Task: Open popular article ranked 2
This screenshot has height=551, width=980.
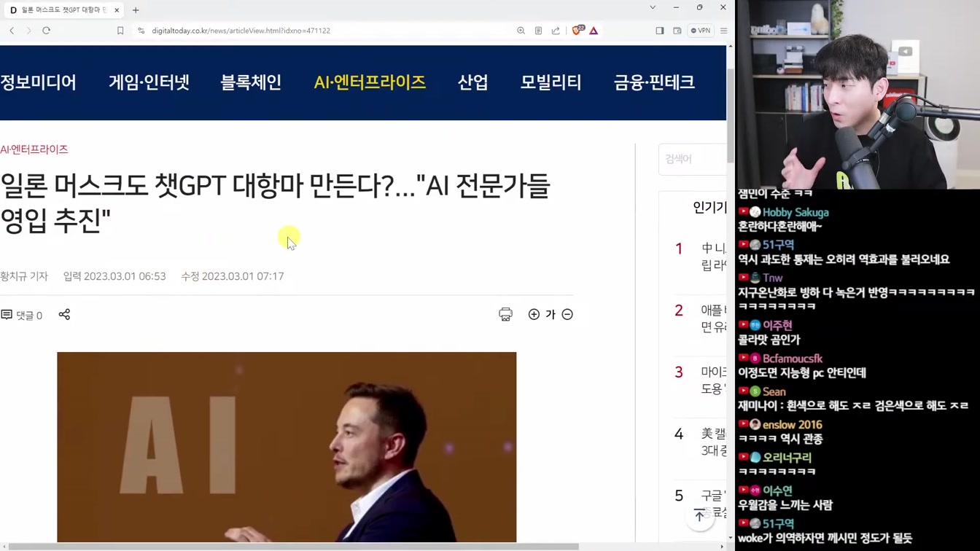Action: click(x=712, y=319)
